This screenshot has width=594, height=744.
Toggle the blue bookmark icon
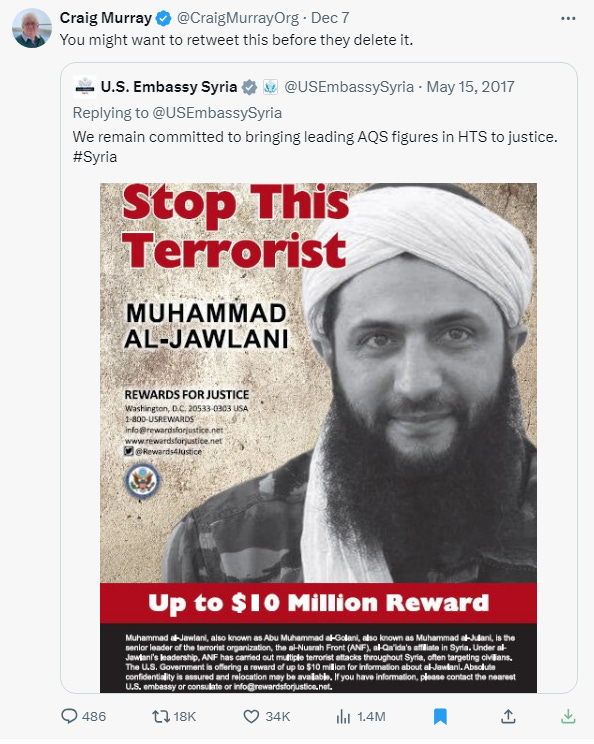440,716
